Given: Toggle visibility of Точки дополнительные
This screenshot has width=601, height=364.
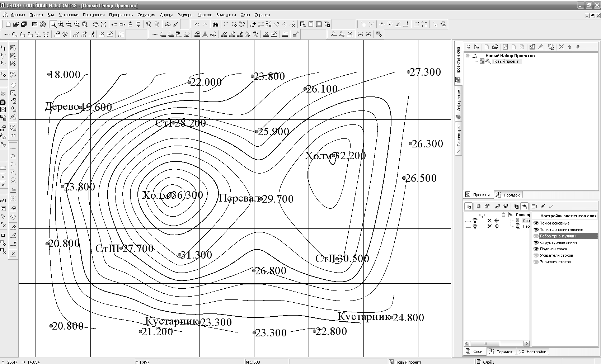Looking at the screenshot, I should [x=536, y=230].
